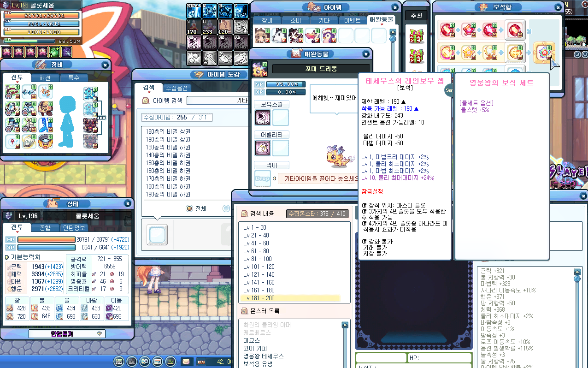The image size is (588, 368).
Task: Select the husky dog pet in inventory
Action: (279, 36)
